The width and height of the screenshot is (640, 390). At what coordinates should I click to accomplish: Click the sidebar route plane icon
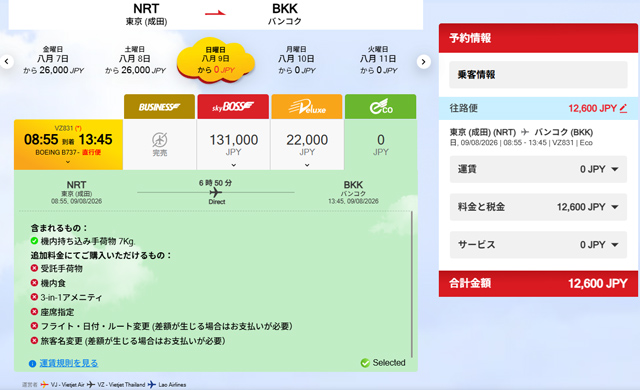point(525,132)
